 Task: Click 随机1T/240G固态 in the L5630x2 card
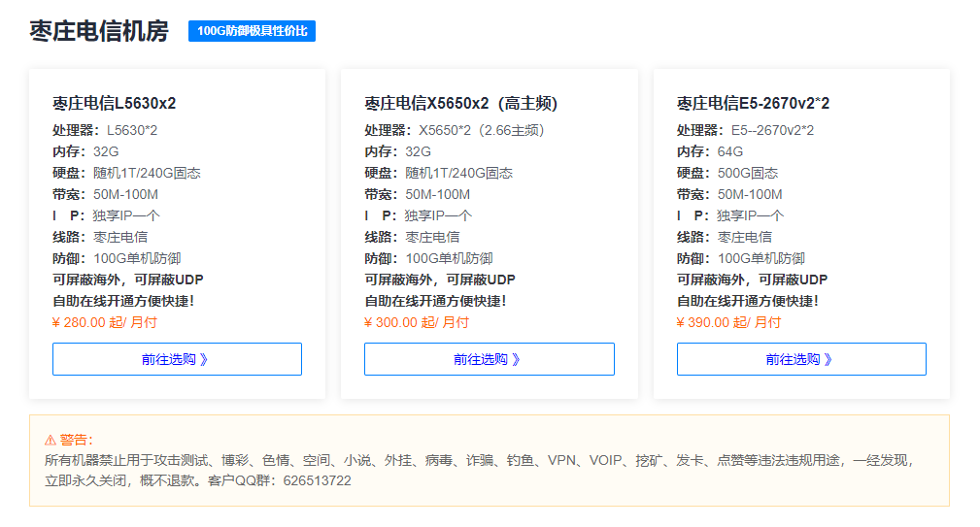tap(147, 173)
